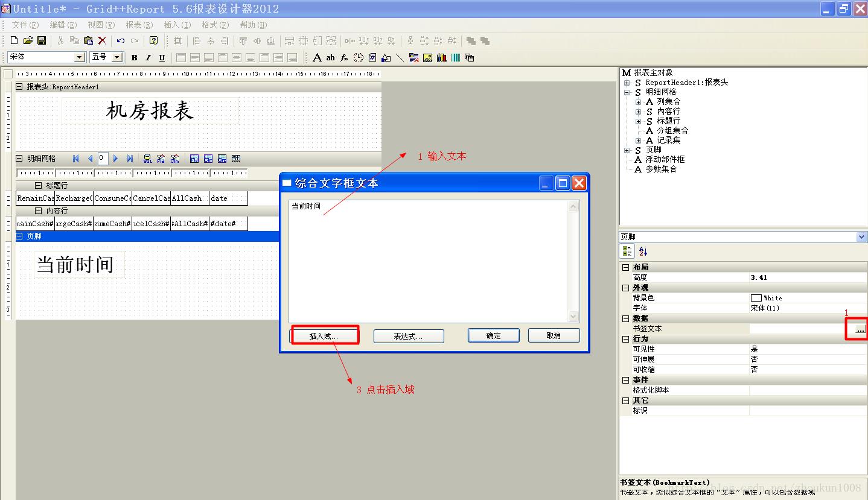
Task: Insert a line element
Action: click(x=400, y=57)
